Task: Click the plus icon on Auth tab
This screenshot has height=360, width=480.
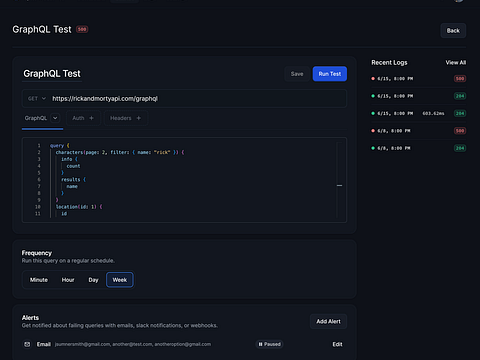Action: pyautogui.click(x=91, y=118)
